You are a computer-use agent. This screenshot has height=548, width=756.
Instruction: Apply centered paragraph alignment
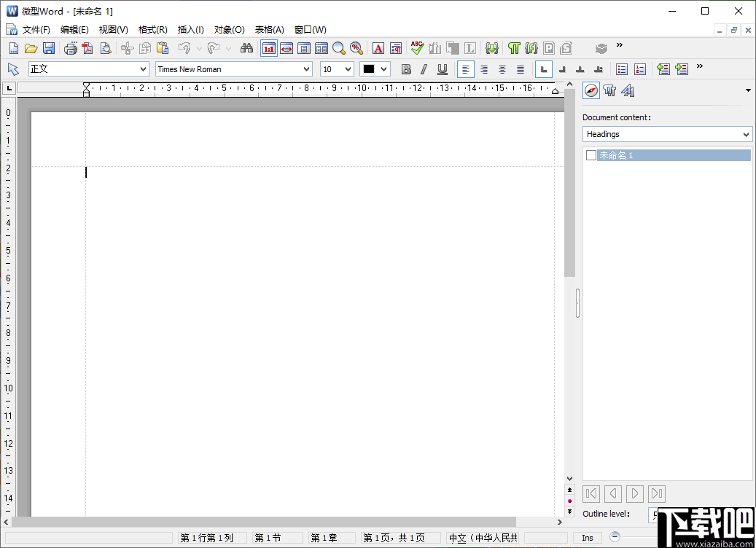(483, 68)
